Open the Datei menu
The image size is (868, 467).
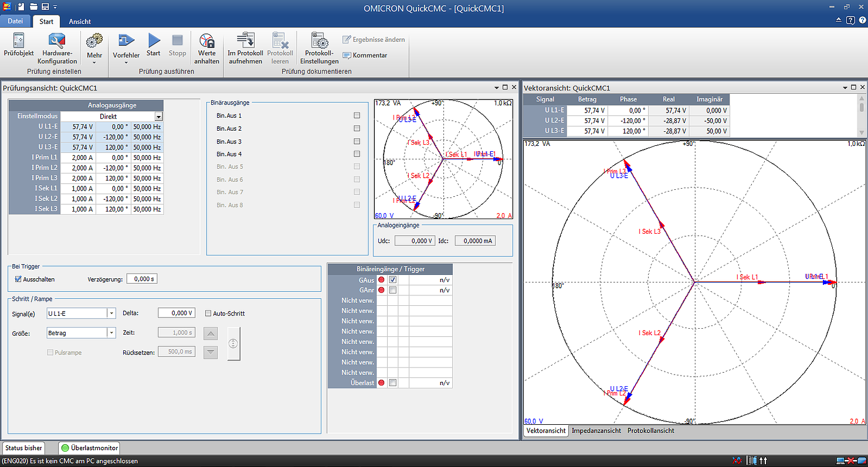click(15, 21)
